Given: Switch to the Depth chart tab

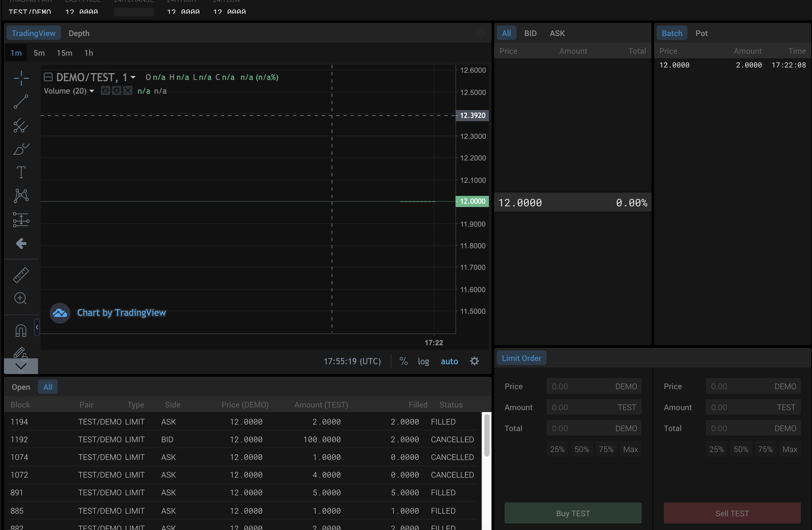Looking at the screenshot, I should (79, 33).
